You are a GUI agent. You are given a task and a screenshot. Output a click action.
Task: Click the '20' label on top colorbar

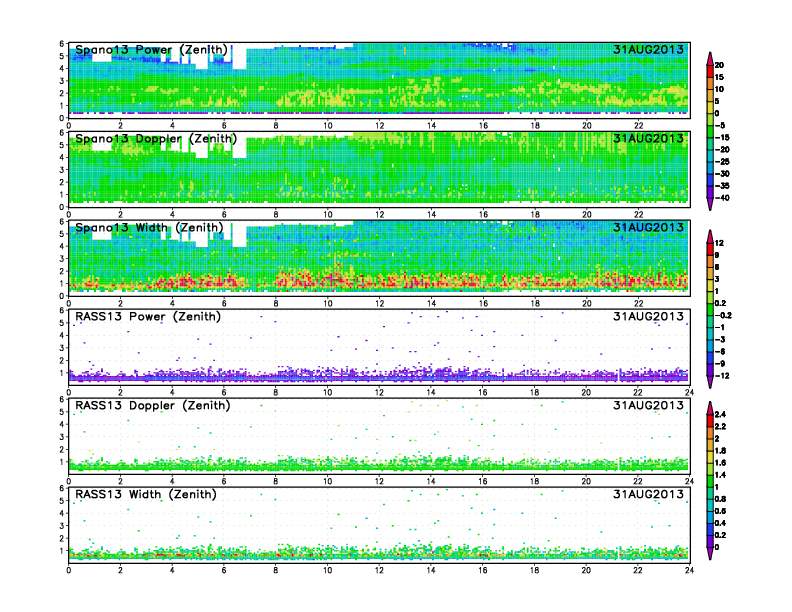tap(719, 65)
